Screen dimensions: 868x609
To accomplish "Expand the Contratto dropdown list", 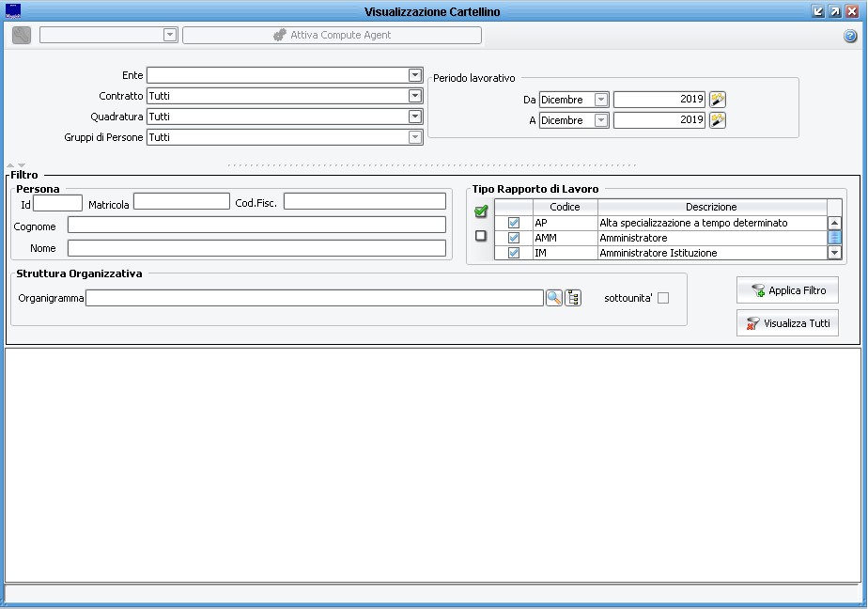I will pyautogui.click(x=415, y=96).
